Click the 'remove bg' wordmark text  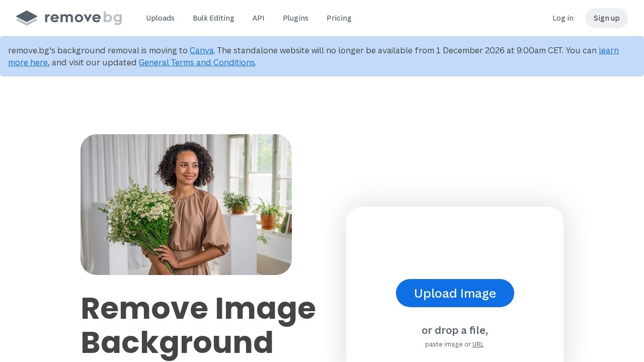(83, 18)
